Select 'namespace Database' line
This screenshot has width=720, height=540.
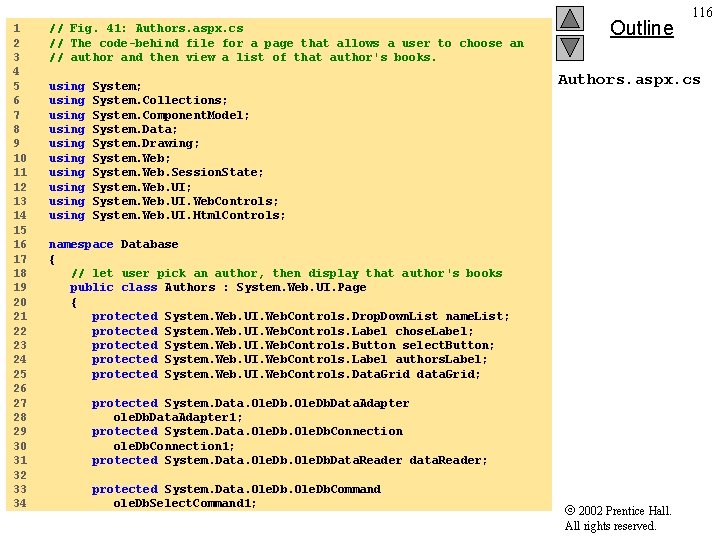[x=113, y=244]
